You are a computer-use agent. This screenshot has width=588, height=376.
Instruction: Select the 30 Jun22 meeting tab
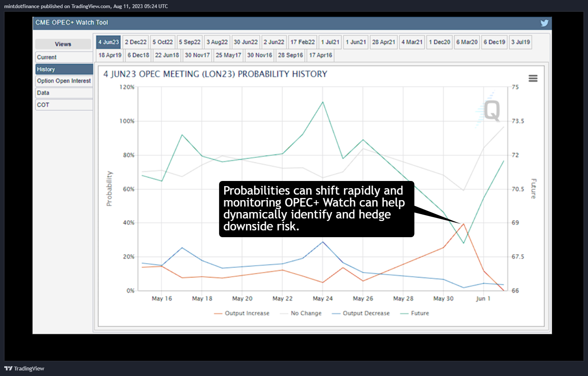(x=246, y=42)
